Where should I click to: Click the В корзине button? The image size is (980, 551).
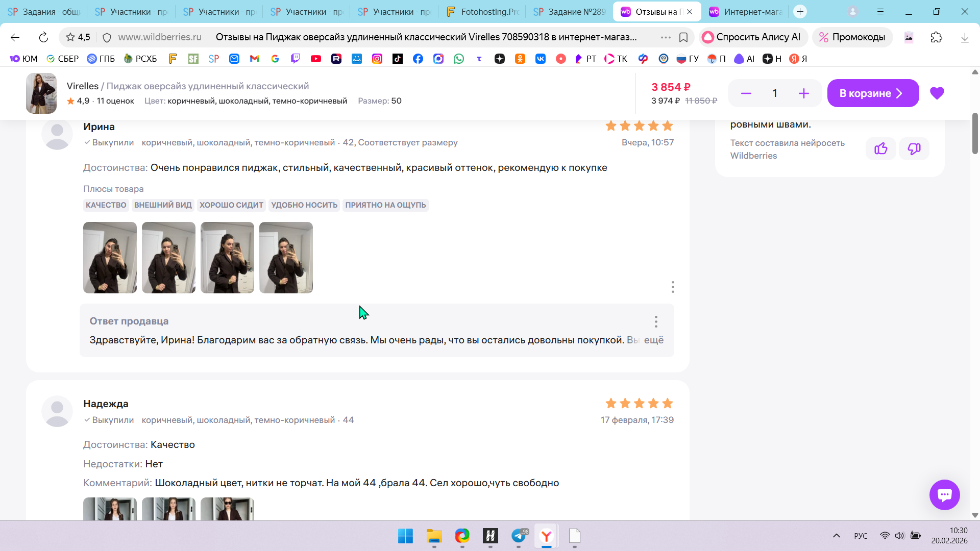(872, 93)
